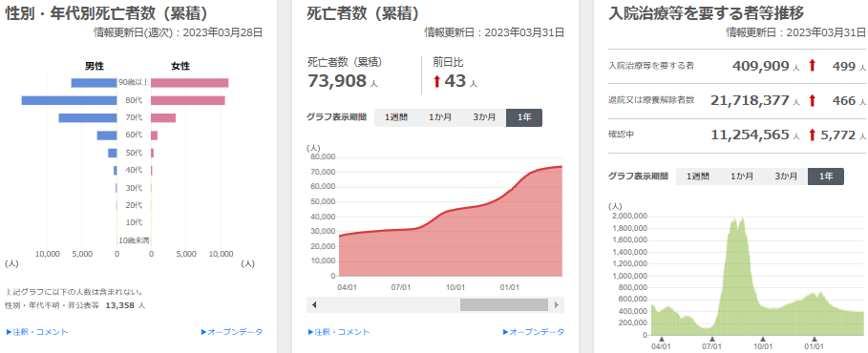
Task: Click the horizontal scrollbar thumb below death chart
Action: 504,305
